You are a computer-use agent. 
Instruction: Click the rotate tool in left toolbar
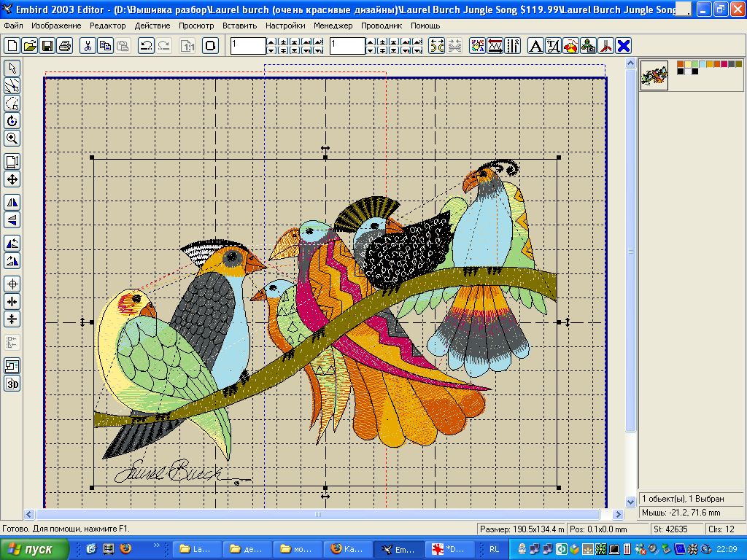12,120
